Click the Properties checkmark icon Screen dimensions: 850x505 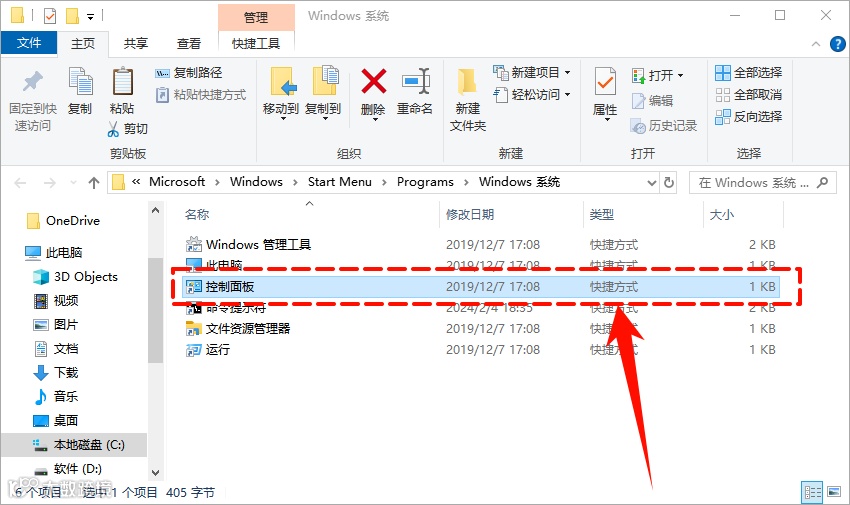tap(605, 82)
